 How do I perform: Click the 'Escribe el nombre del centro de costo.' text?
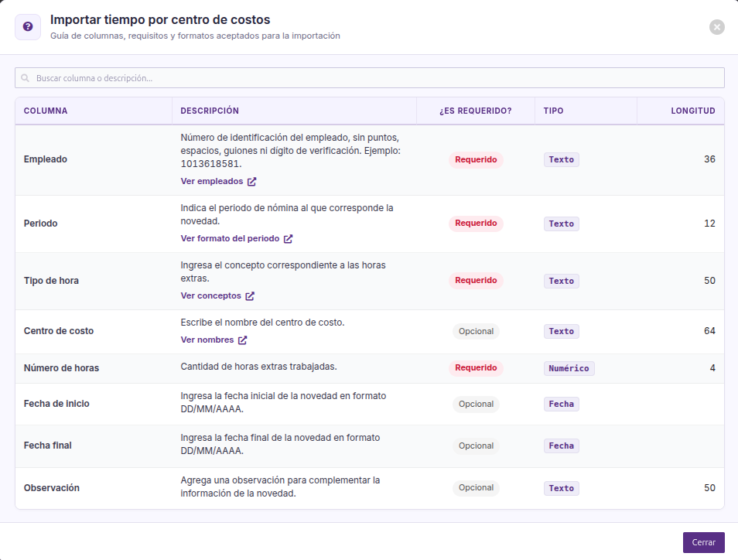(x=262, y=323)
